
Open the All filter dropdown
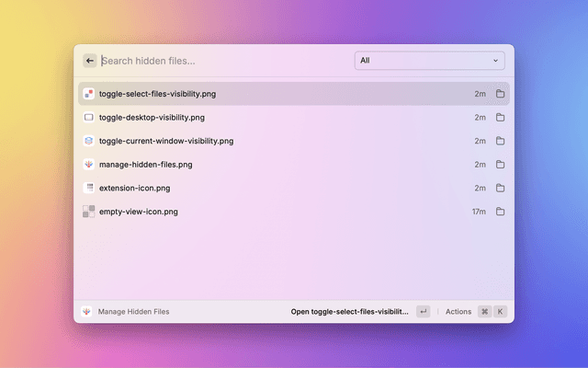click(x=429, y=61)
